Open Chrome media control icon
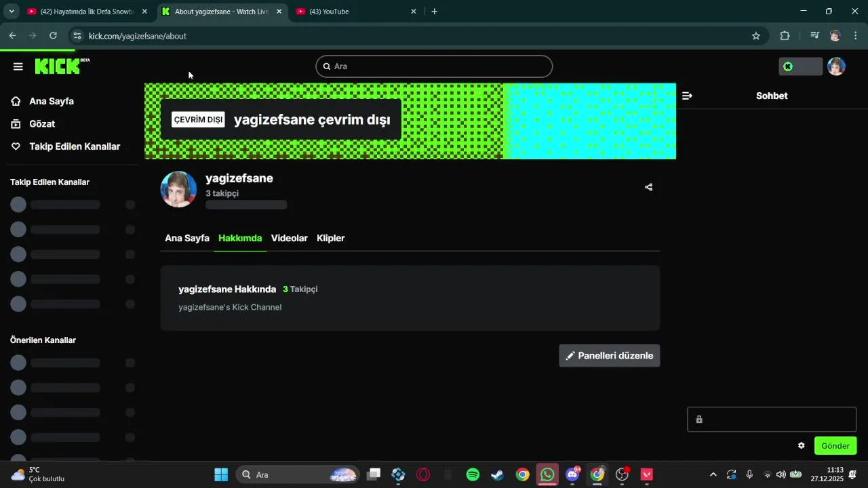The width and height of the screenshot is (868, 488). (x=814, y=36)
